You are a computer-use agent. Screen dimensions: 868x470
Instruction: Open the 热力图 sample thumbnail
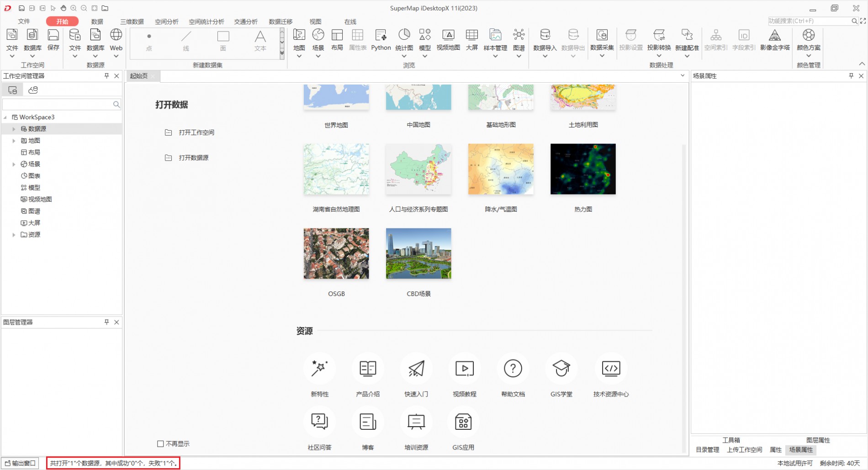[583, 169]
